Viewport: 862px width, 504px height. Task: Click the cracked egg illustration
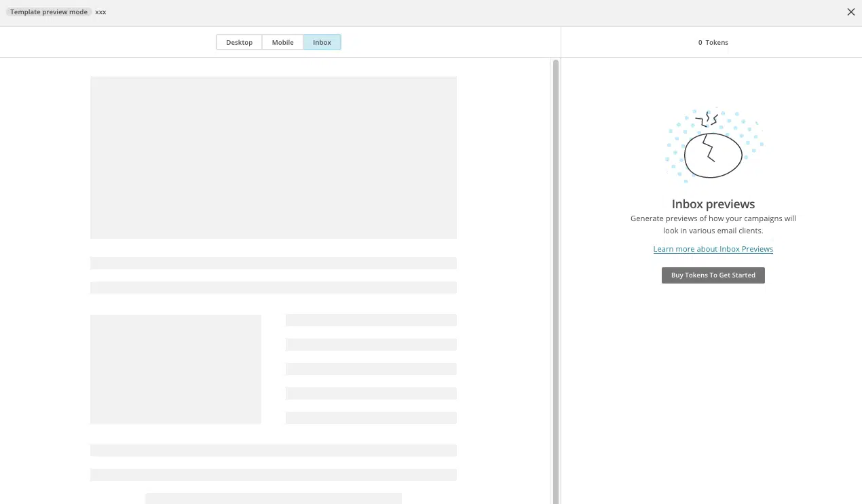coord(713,155)
